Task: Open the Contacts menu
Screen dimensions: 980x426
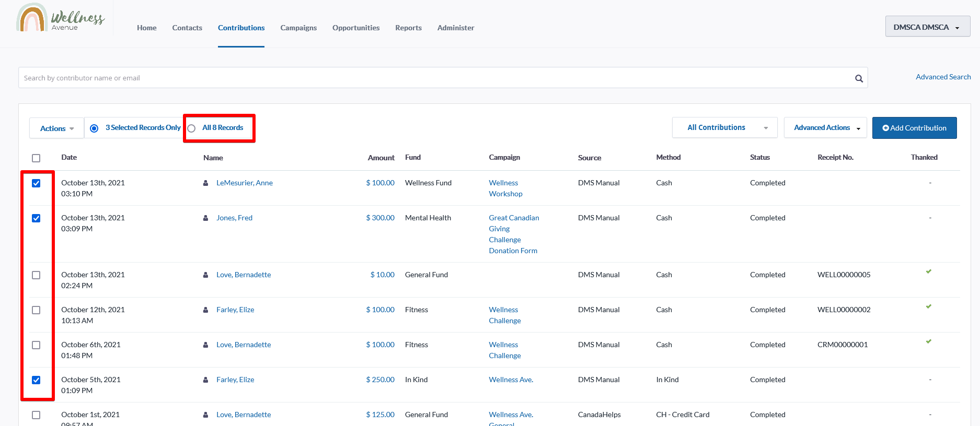Action: point(187,28)
